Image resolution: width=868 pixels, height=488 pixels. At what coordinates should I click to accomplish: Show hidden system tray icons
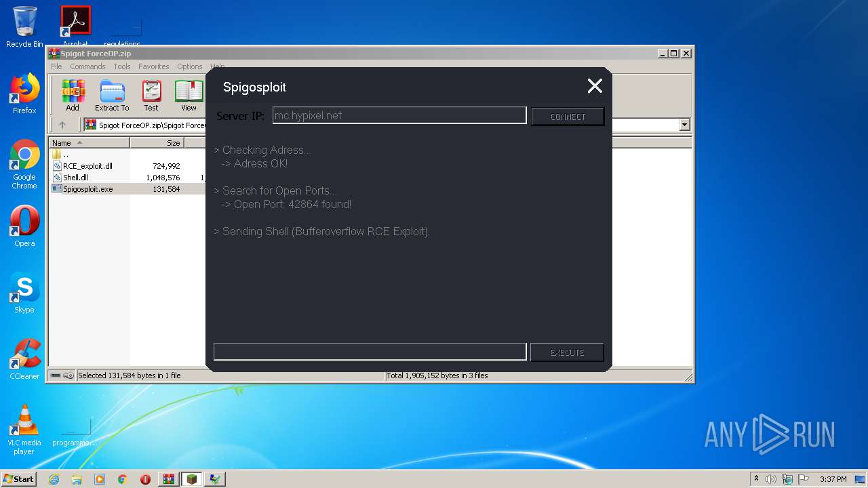pyautogui.click(x=756, y=479)
